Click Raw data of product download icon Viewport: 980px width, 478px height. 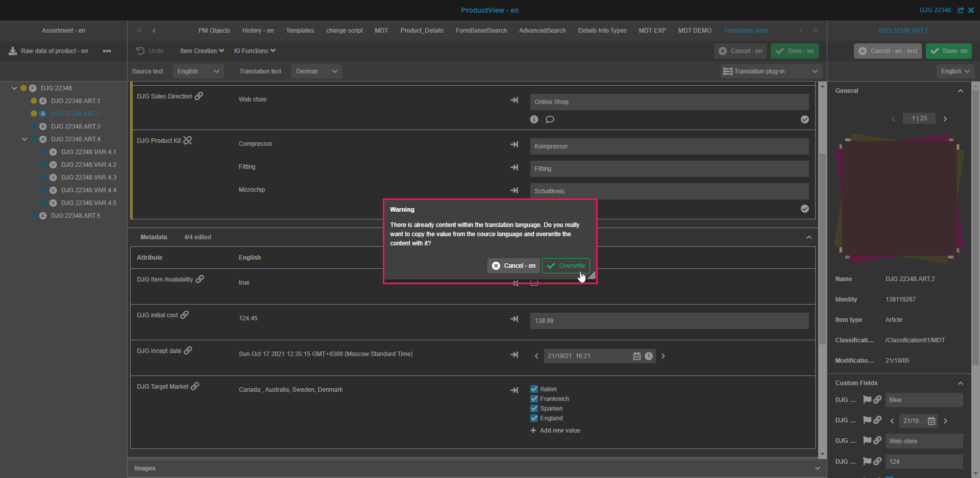tap(13, 51)
